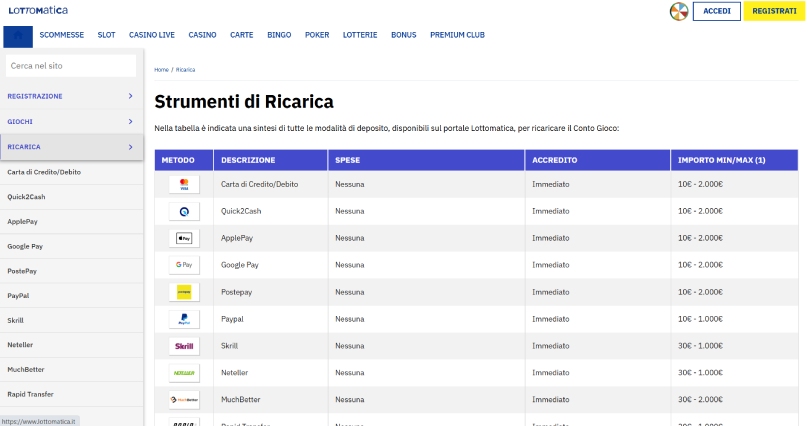Open PayPal in the sidebar
The height and width of the screenshot is (426, 808).
[72, 296]
